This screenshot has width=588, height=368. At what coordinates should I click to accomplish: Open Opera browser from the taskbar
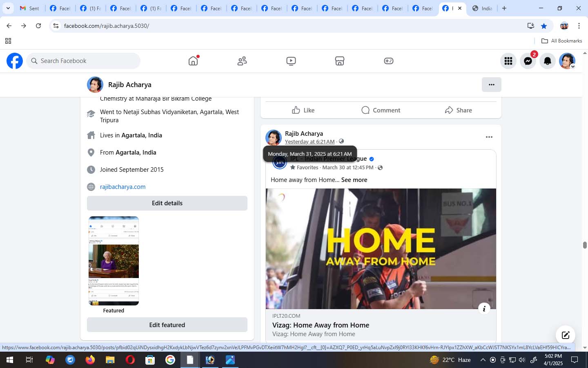tap(130, 360)
